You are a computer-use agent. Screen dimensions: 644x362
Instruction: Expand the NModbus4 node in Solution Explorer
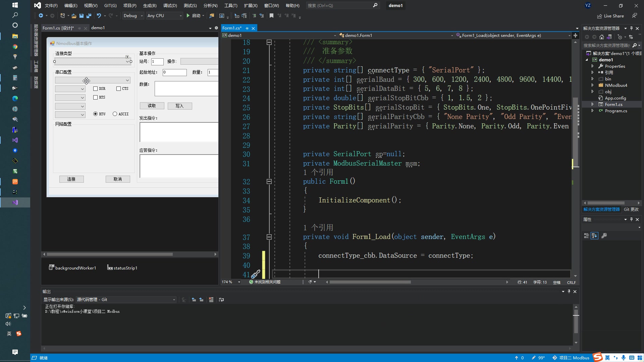coord(592,85)
